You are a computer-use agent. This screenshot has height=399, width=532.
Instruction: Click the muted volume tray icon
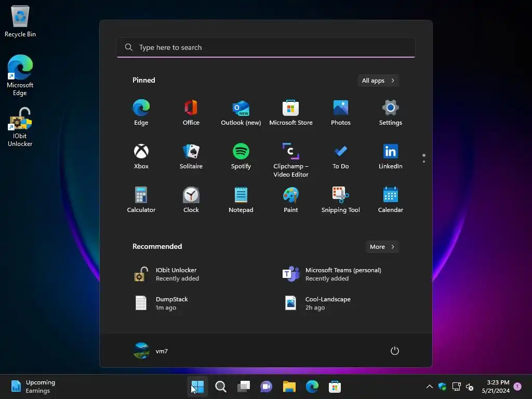tap(470, 387)
